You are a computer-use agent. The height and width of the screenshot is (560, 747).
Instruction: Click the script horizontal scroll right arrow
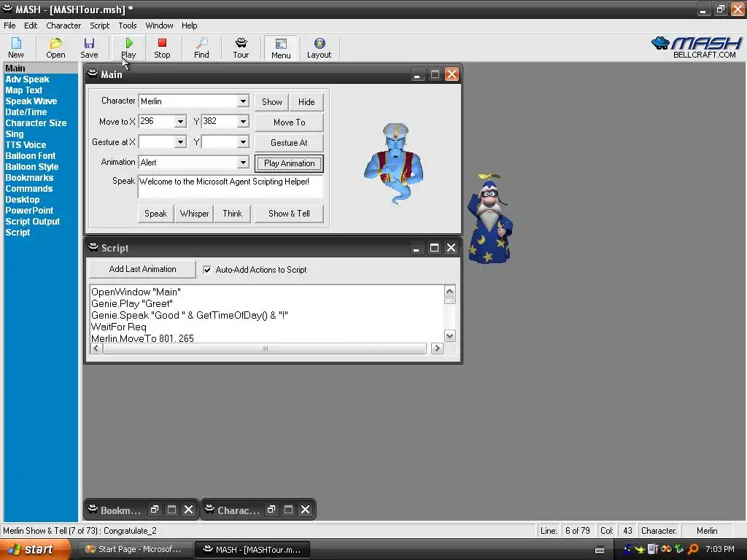[x=437, y=349]
